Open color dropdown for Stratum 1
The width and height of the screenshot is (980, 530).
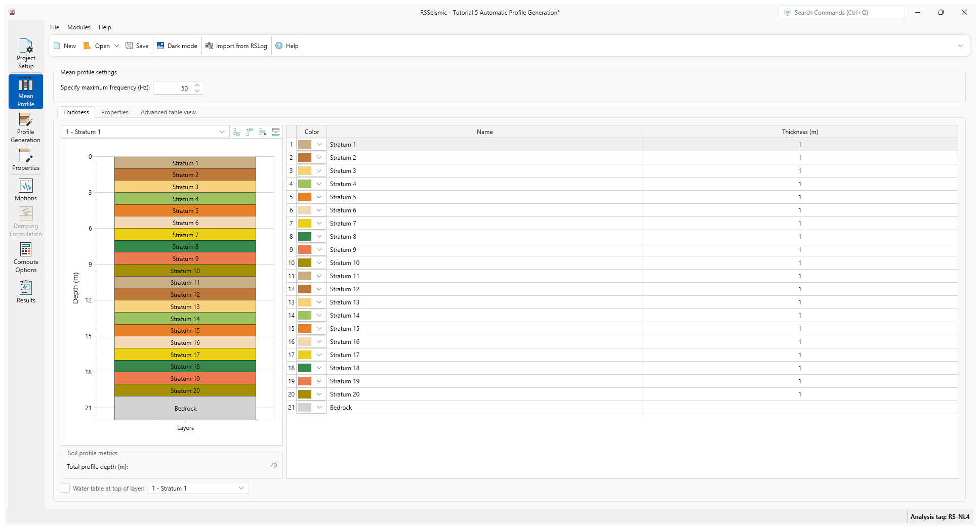click(x=319, y=145)
